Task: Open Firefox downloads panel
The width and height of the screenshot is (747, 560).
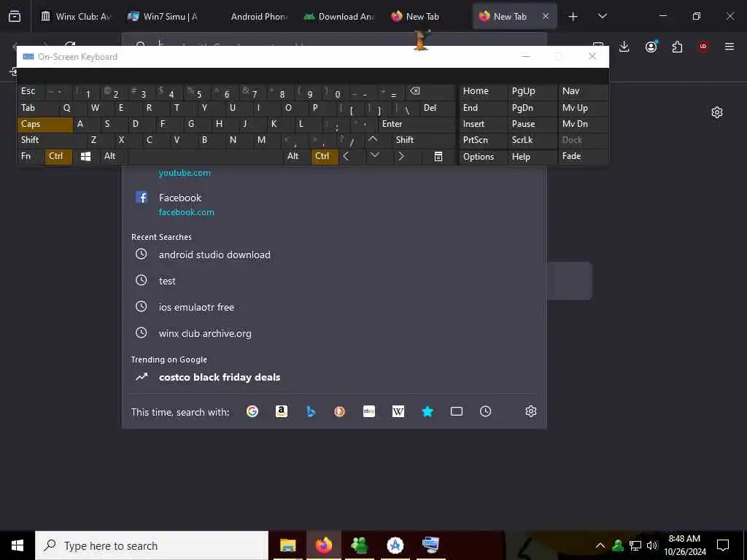Action: point(624,47)
